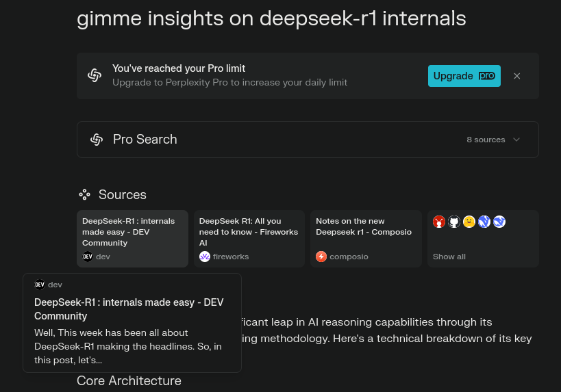This screenshot has width=561, height=392.
Task: Click the DEV favicon in hover tooltip
Action: click(x=39, y=285)
